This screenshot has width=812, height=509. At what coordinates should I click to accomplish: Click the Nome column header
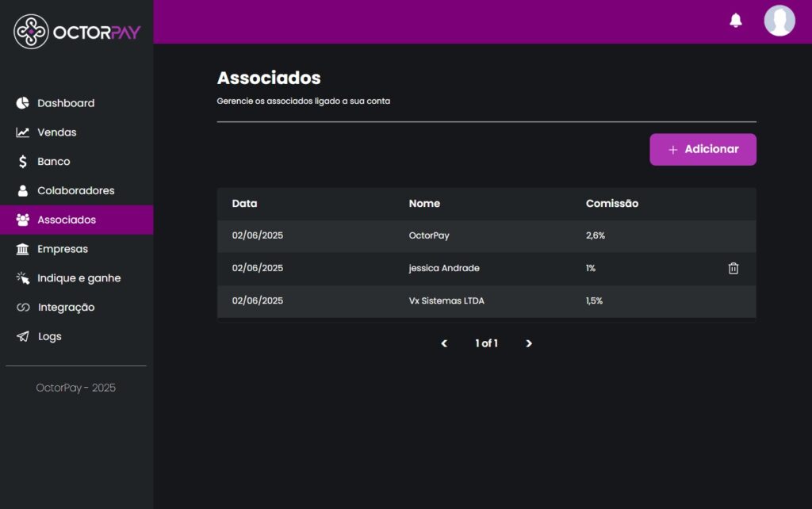[424, 204]
